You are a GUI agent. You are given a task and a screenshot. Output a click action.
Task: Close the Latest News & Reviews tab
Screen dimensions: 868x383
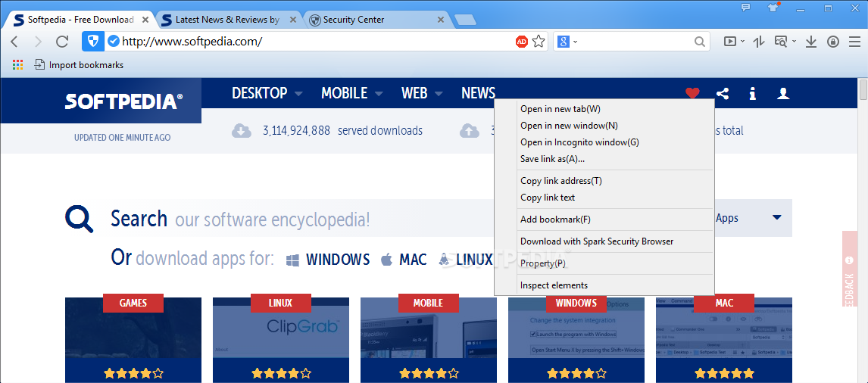click(293, 20)
